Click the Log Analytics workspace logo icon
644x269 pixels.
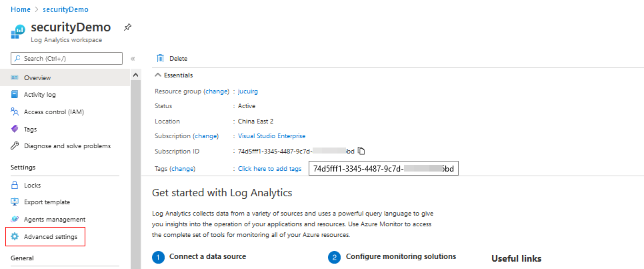17,31
